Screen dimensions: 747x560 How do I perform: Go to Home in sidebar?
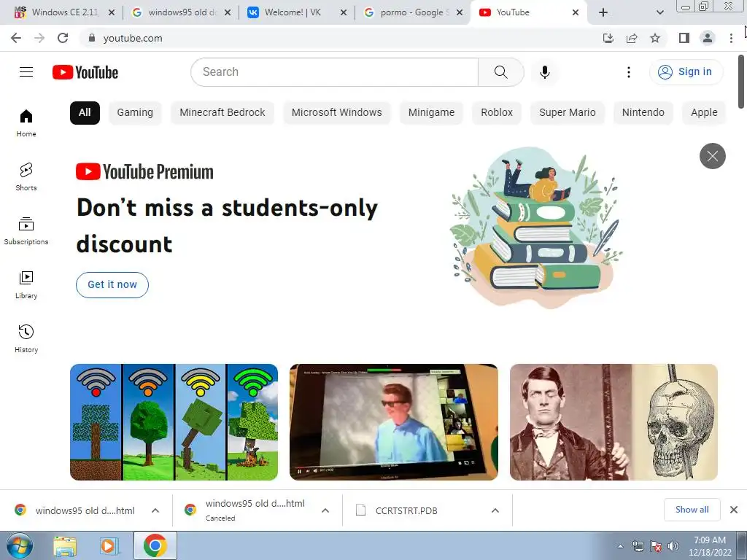(x=26, y=122)
